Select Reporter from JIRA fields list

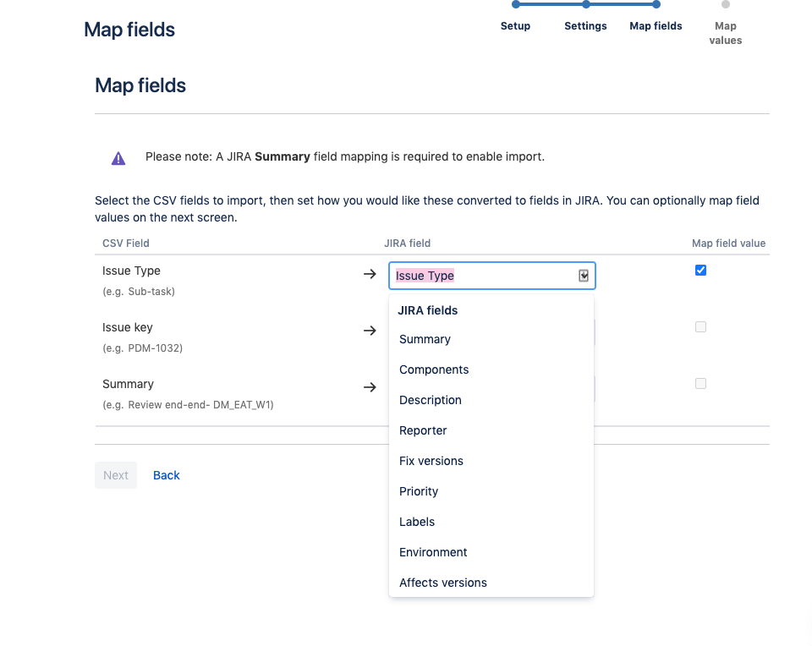pyautogui.click(x=491, y=430)
